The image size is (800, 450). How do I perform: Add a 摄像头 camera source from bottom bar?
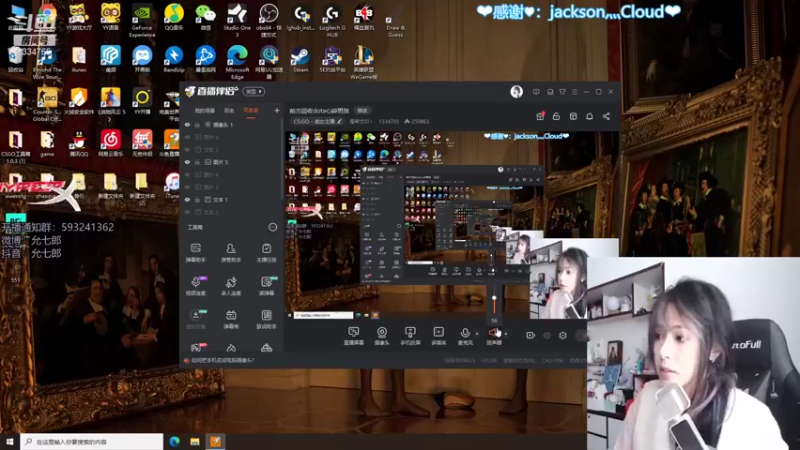[x=382, y=336]
